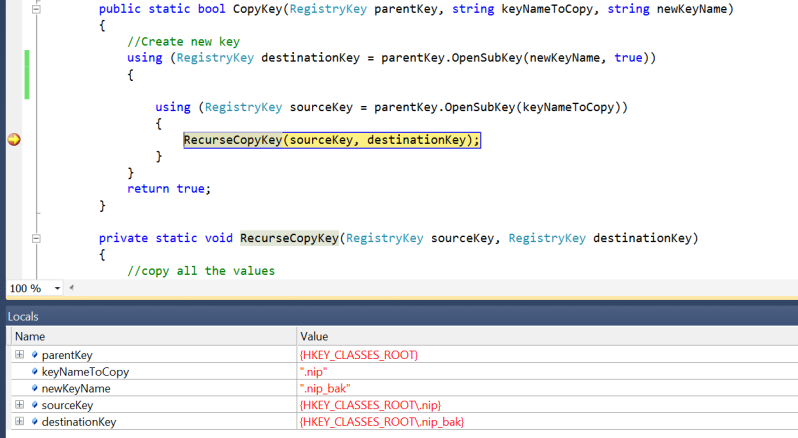Select the parentKey row name in Locals
The height and width of the screenshot is (438, 798).
(67, 355)
